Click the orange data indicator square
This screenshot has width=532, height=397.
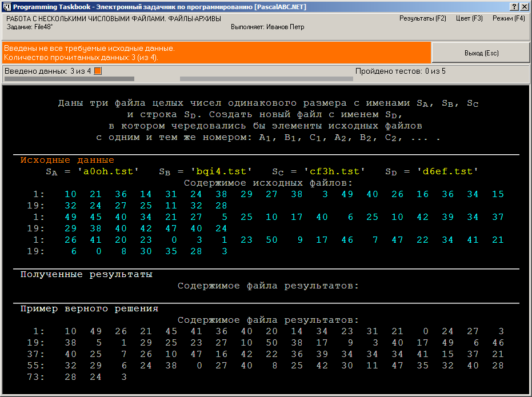pos(98,71)
